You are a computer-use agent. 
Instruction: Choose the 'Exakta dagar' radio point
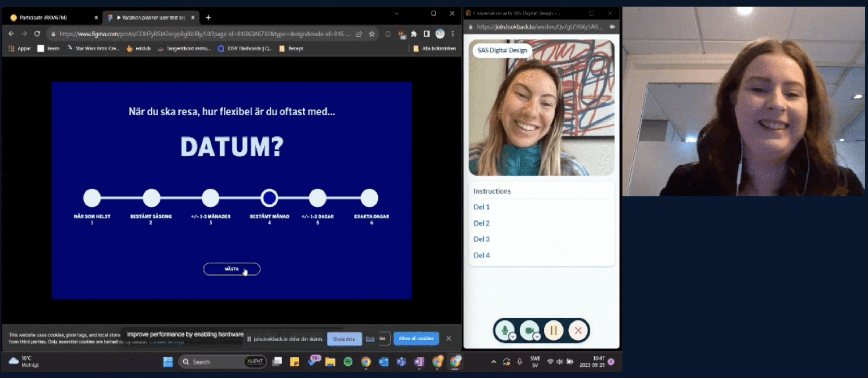tap(369, 198)
